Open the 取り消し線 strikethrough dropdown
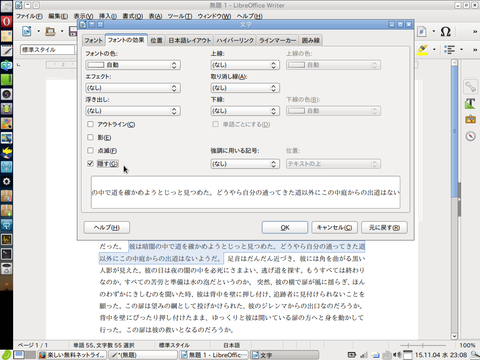 point(245,88)
